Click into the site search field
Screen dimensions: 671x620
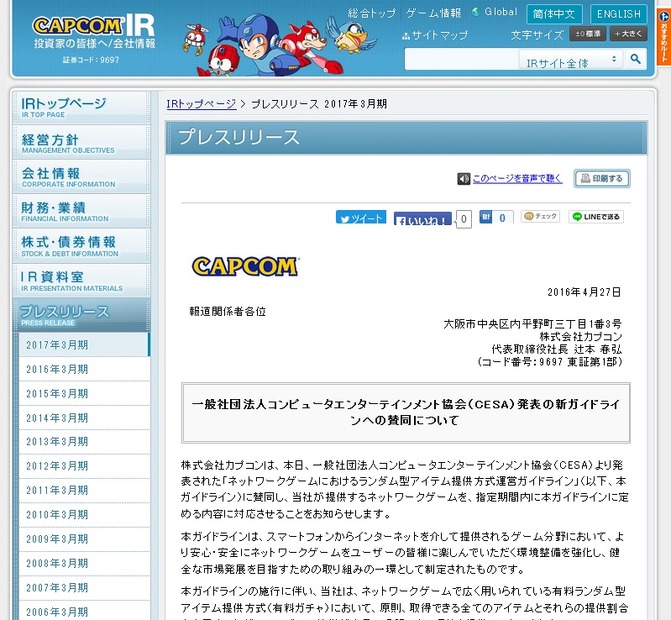point(461,59)
